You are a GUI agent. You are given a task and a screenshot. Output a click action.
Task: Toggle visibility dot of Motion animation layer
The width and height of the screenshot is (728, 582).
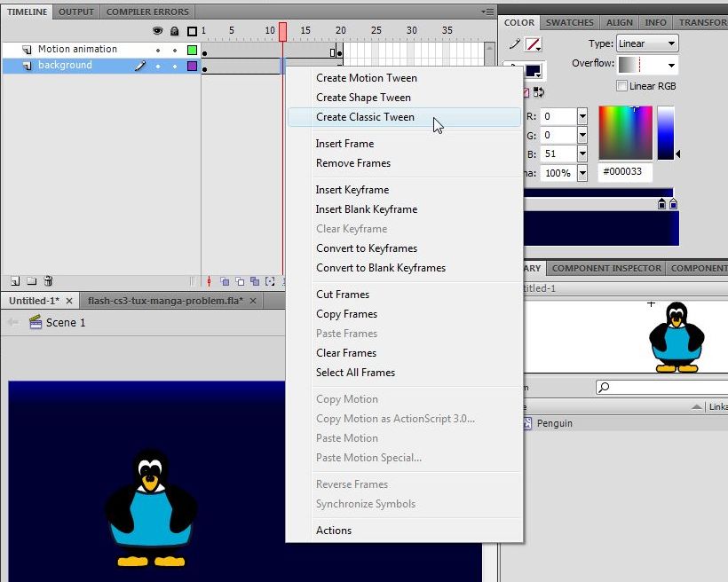point(158,50)
